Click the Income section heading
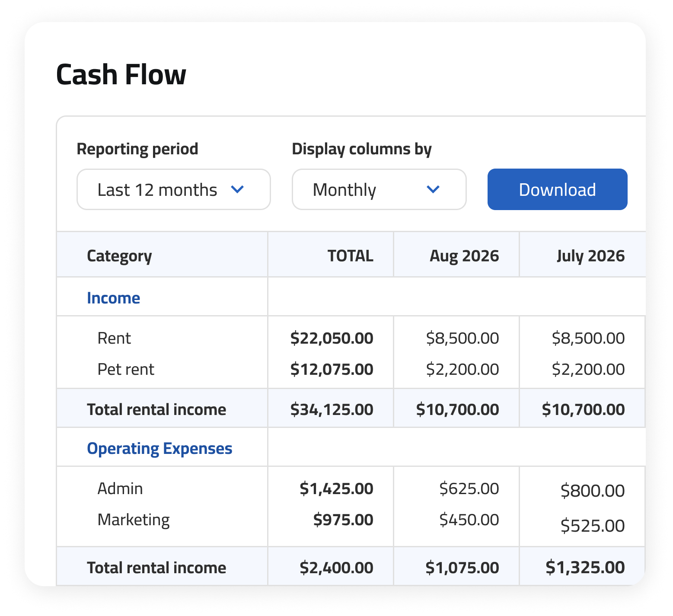673x616 pixels. pyautogui.click(x=113, y=298)
